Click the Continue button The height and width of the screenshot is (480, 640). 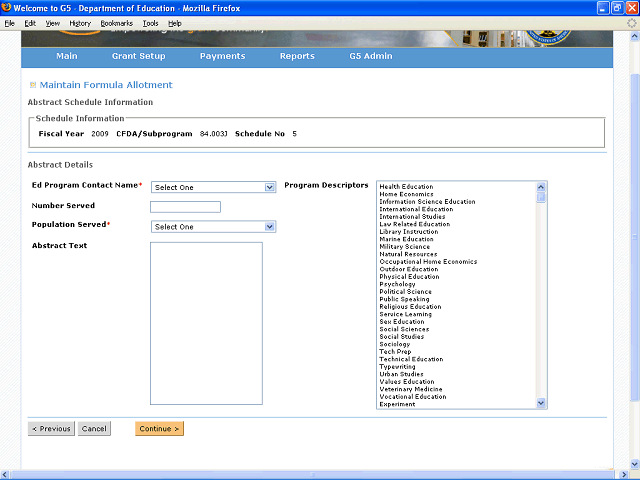point(160,429)
